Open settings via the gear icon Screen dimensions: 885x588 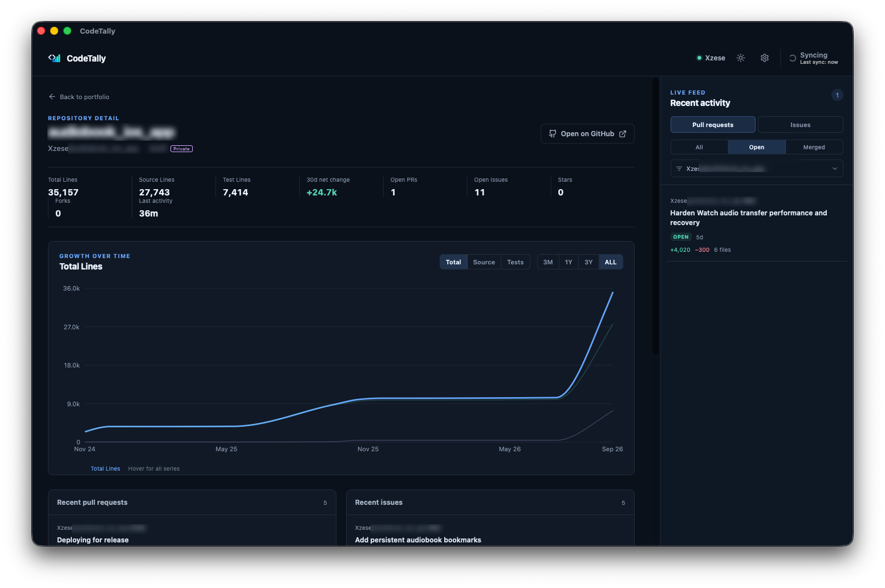tap(765, 58)
